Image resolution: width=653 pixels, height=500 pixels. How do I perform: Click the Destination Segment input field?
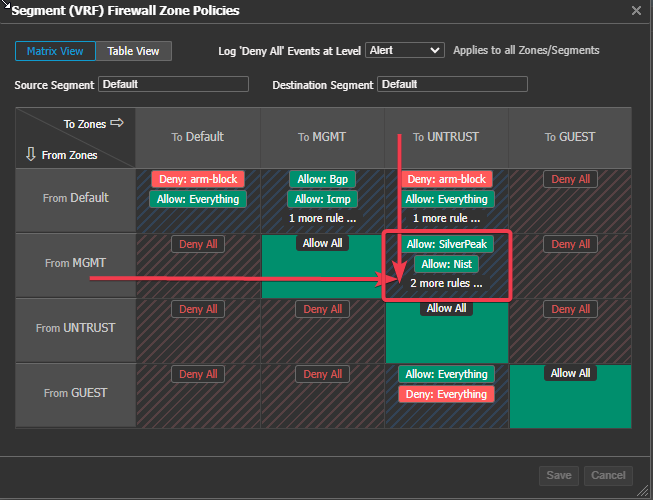tap(452, 84)
